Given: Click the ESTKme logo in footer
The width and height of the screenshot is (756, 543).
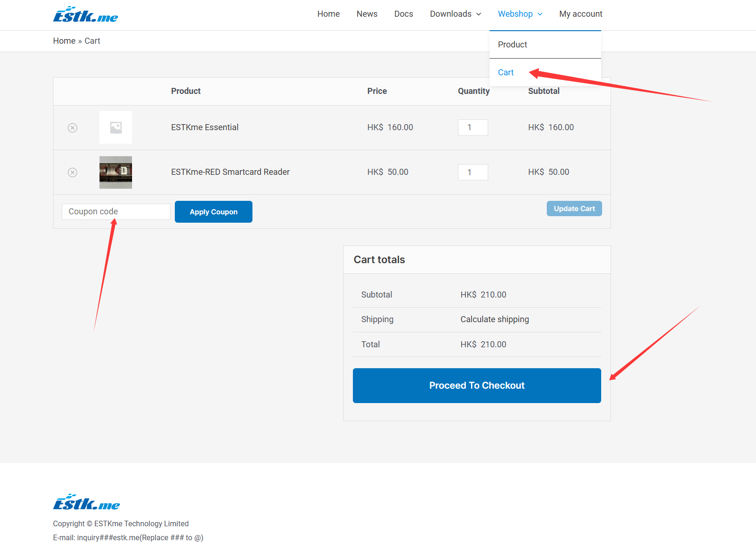Looking at the screenshot, I should click(x=86, y=503).
